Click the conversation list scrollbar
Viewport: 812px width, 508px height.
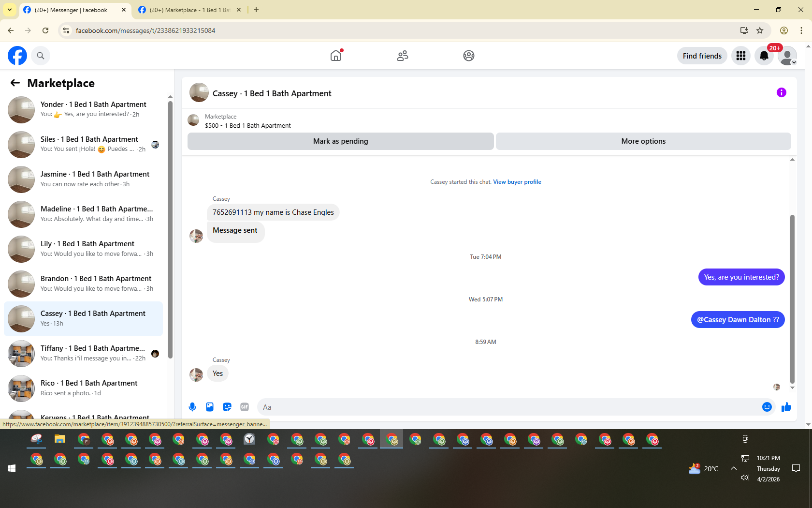click(170, 230)
